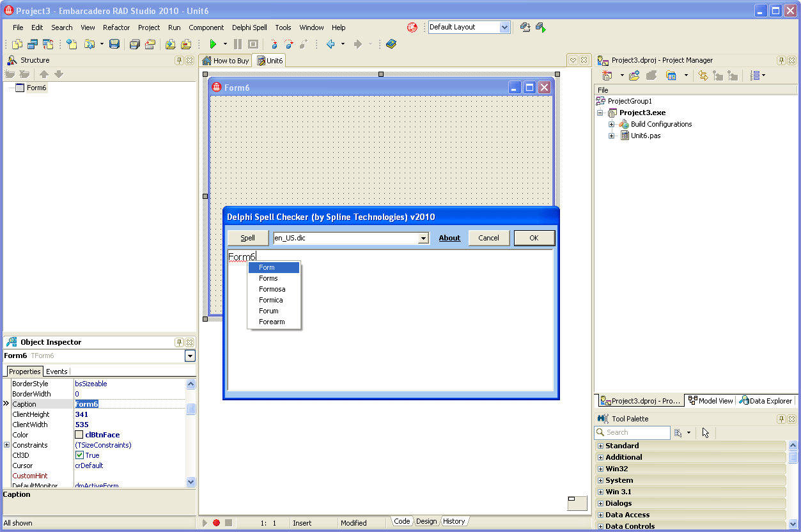The image size is (801, 532).
Task: Click OK in the spell checker dialog
Action: point(534,238)
